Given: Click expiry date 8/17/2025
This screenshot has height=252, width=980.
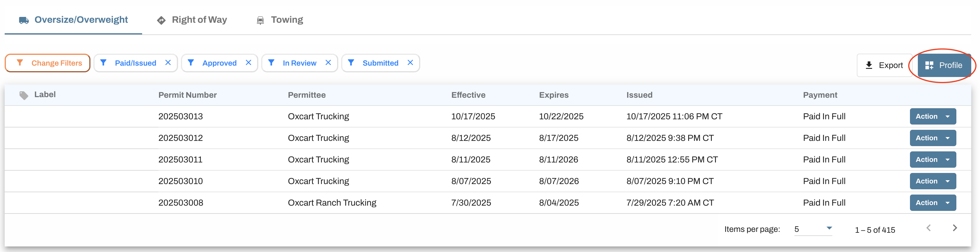Looking at the screenshot, I should pos(559,138).
